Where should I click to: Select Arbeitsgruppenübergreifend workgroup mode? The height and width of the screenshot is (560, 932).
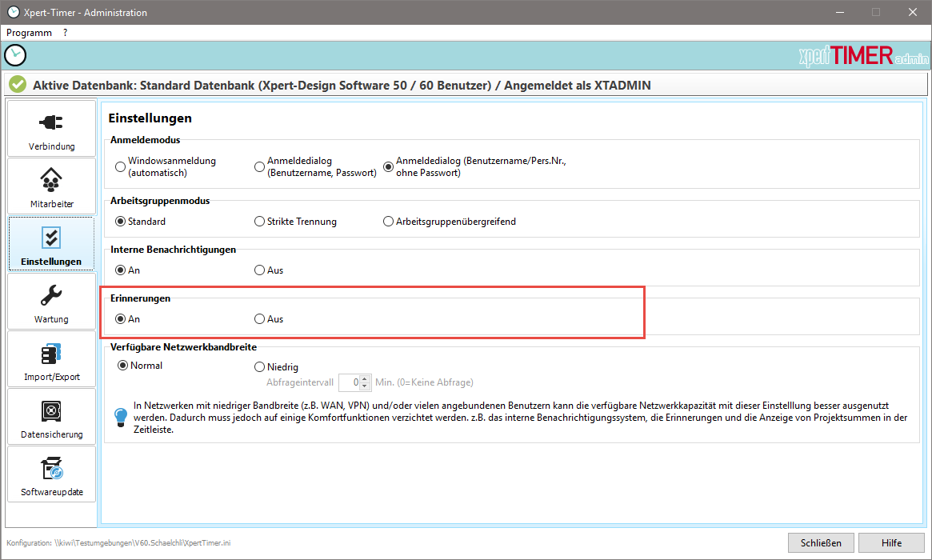coord(389,222)
